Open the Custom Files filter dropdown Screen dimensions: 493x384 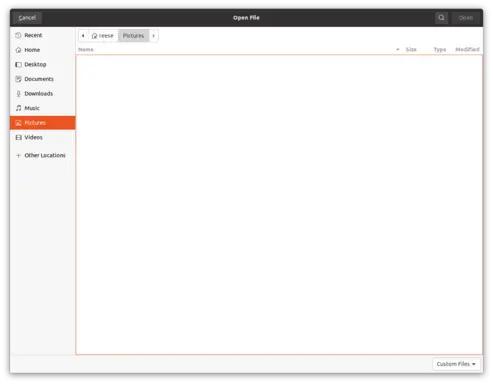pyautogui.click(x=456, y=364)
